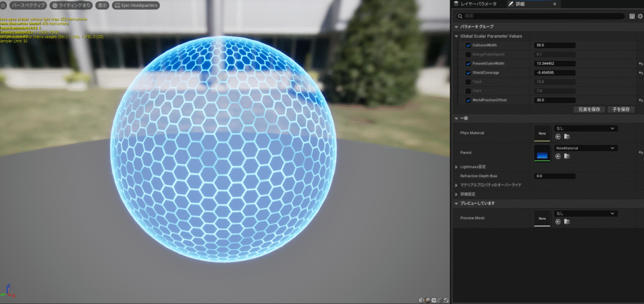Open the details table view options icon

point(632,16)
